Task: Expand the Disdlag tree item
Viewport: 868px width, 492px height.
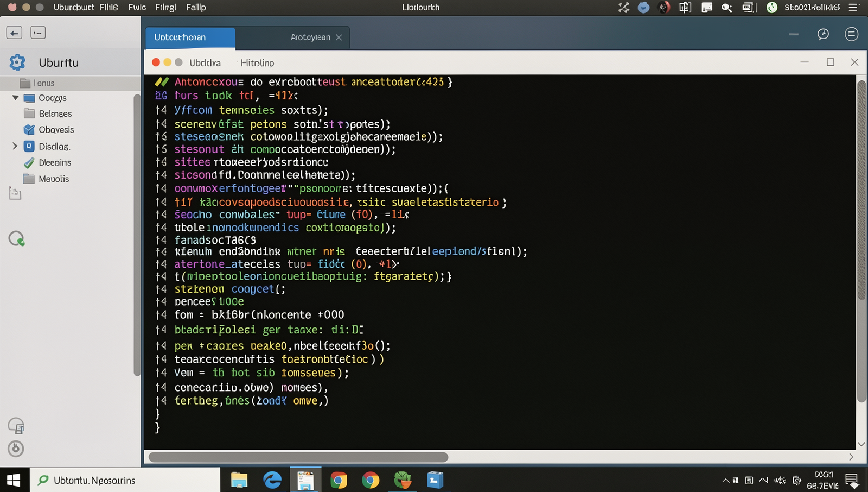Action: [x=15, y=146]
